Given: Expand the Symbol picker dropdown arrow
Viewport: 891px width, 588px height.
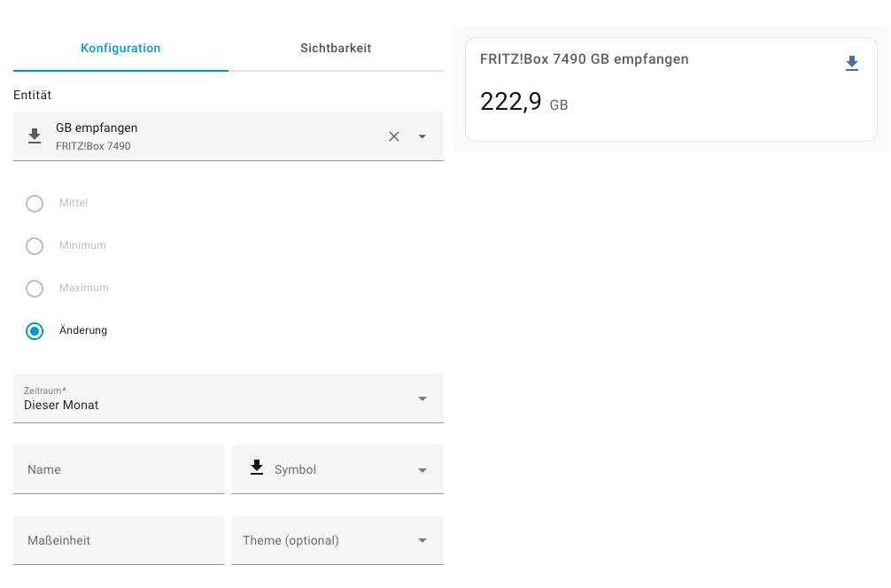Looking at the screenshot, I should (422, 470).
